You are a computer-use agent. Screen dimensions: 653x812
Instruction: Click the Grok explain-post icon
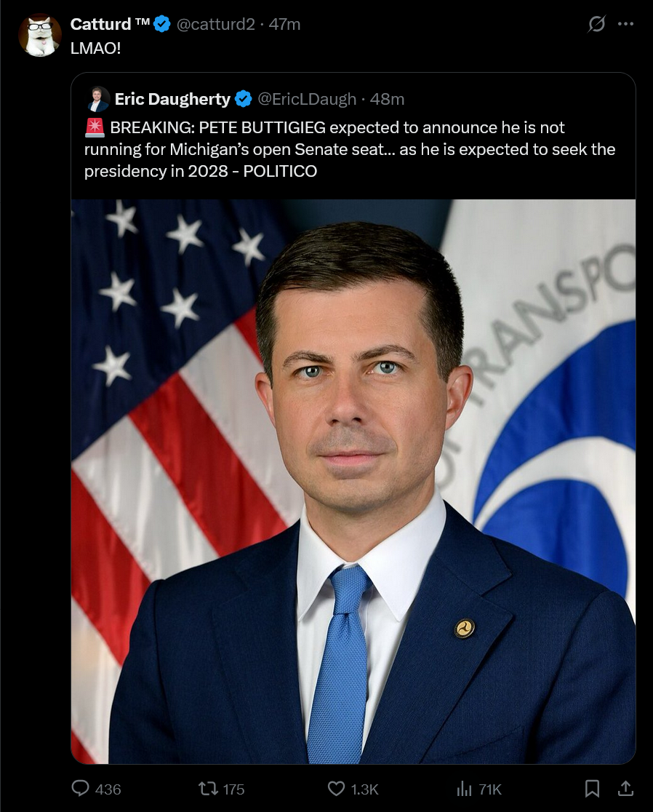pyautogui.click(x=596, y=24)
